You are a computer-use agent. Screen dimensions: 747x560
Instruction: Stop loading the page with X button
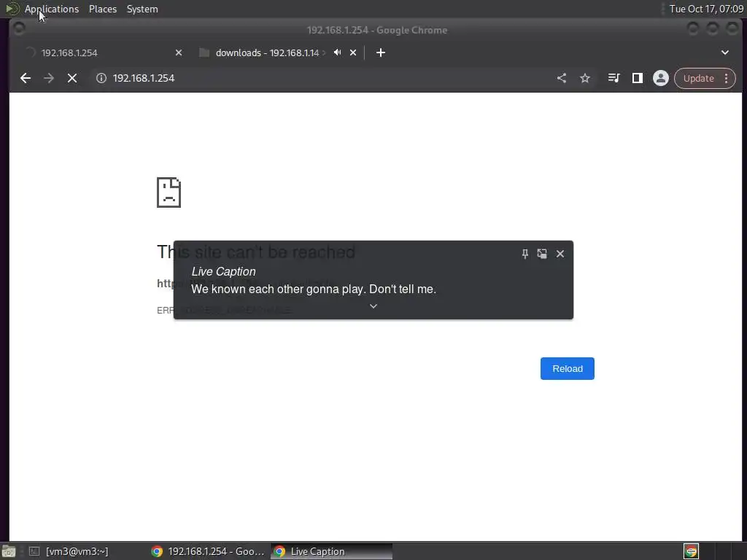(x=72, y=78)
